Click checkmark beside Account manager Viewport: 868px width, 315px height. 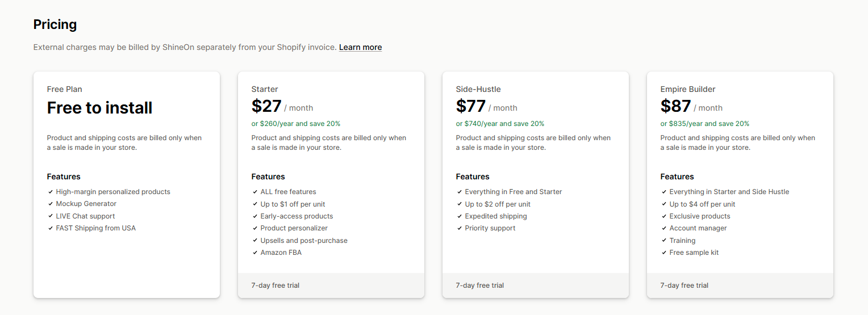(664, 228)
